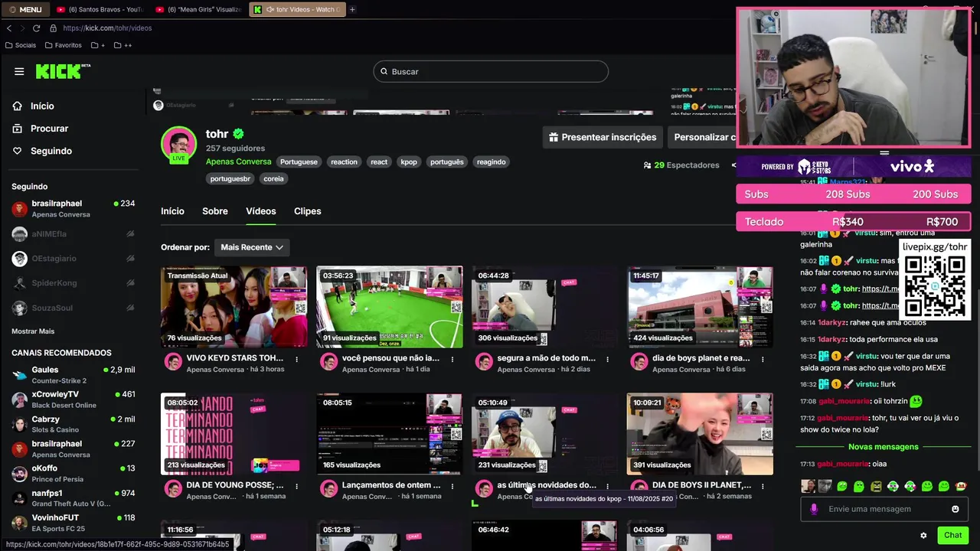Viewport: 980px width, 551px height.
Task: Click the Espectadores viewers icon
Action: pos(647,165)
